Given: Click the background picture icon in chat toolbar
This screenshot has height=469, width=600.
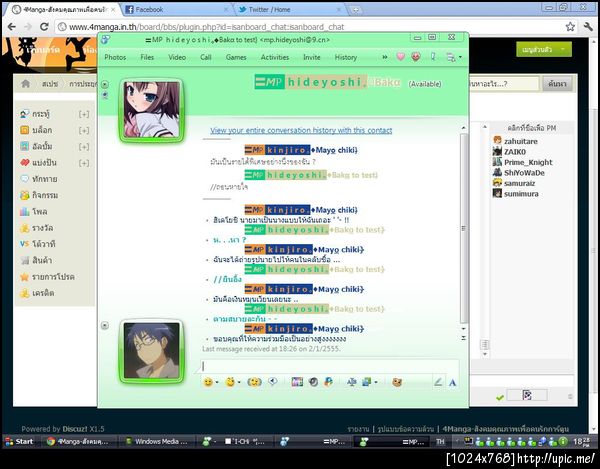Looking at the screenshot, I should [x=367, y=382].
